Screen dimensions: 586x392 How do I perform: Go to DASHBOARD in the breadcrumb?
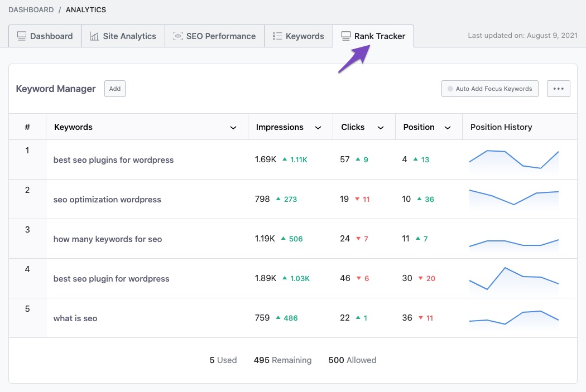tap(31, 9)
